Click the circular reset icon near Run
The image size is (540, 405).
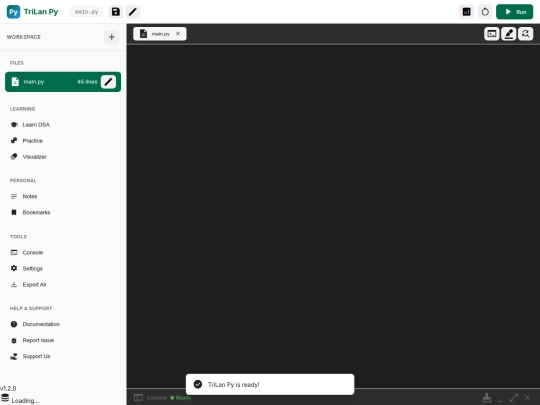click(485, 12)
